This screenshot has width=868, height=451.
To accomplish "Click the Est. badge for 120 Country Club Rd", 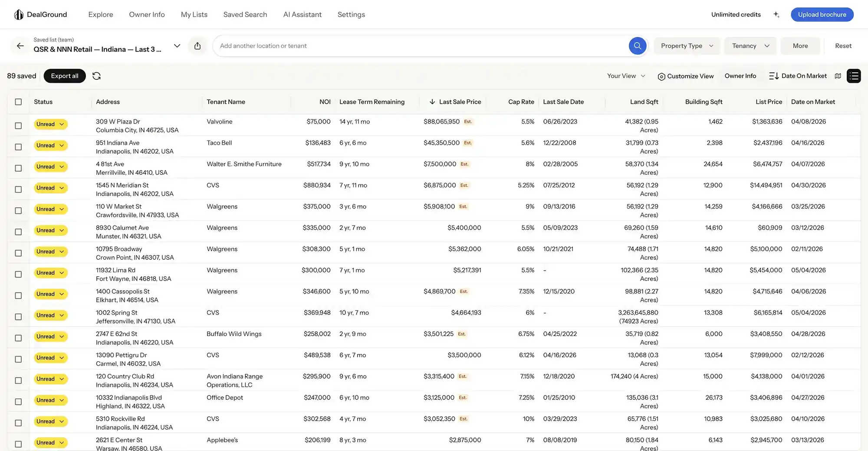I will 463,377.
